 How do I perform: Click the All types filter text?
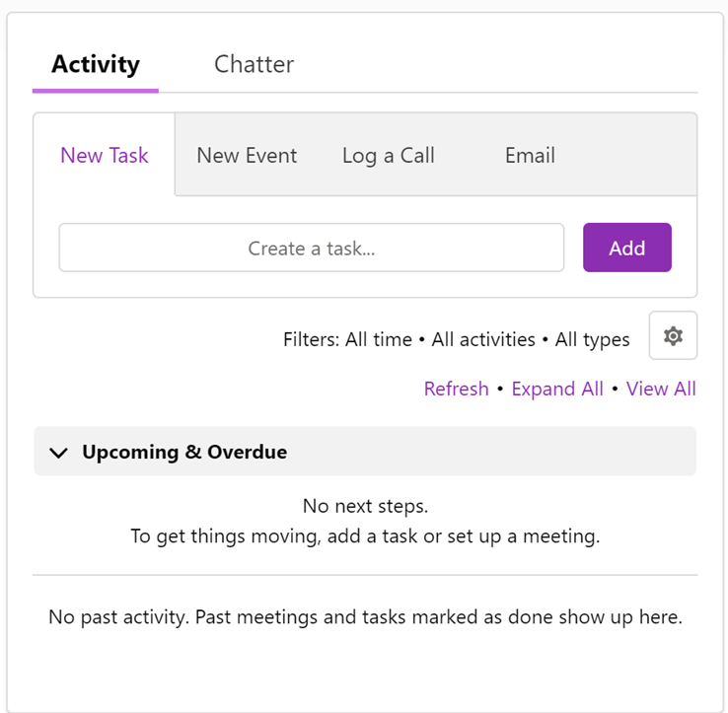593,340
